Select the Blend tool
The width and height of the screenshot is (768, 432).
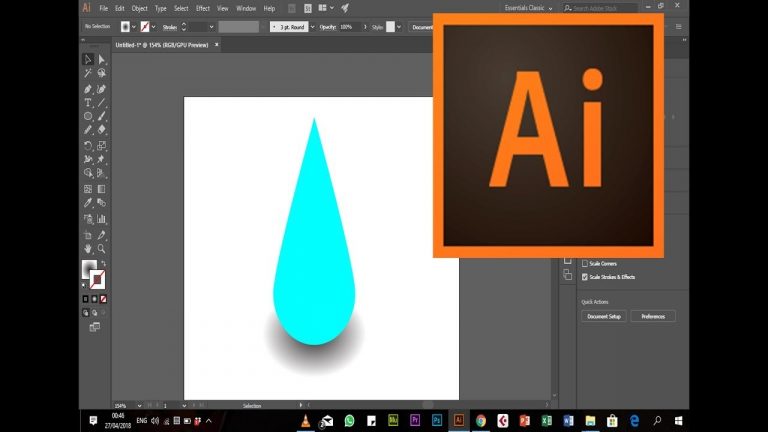point(101,203)
